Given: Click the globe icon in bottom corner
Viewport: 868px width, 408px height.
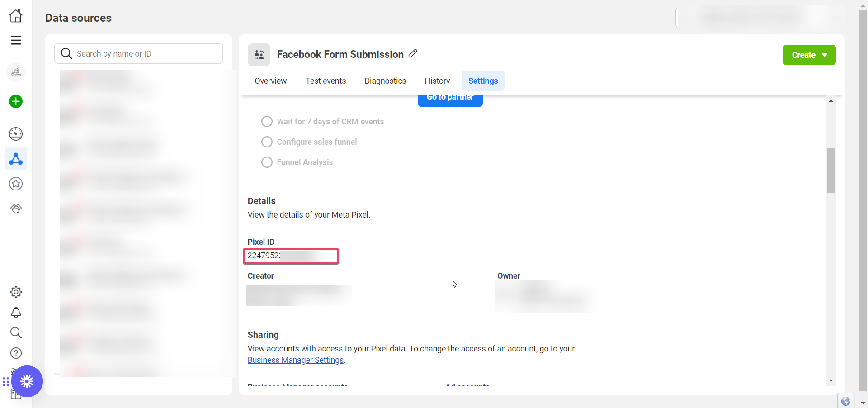Looking at the screenshot, I should click(x=846, y=401).
